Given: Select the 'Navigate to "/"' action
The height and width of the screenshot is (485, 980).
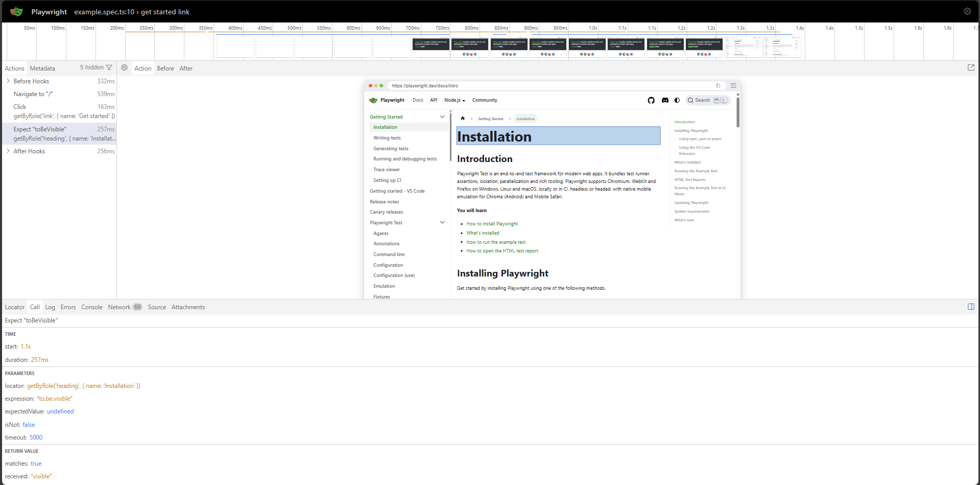Looking at the screenshot, I should coord(33,94).
